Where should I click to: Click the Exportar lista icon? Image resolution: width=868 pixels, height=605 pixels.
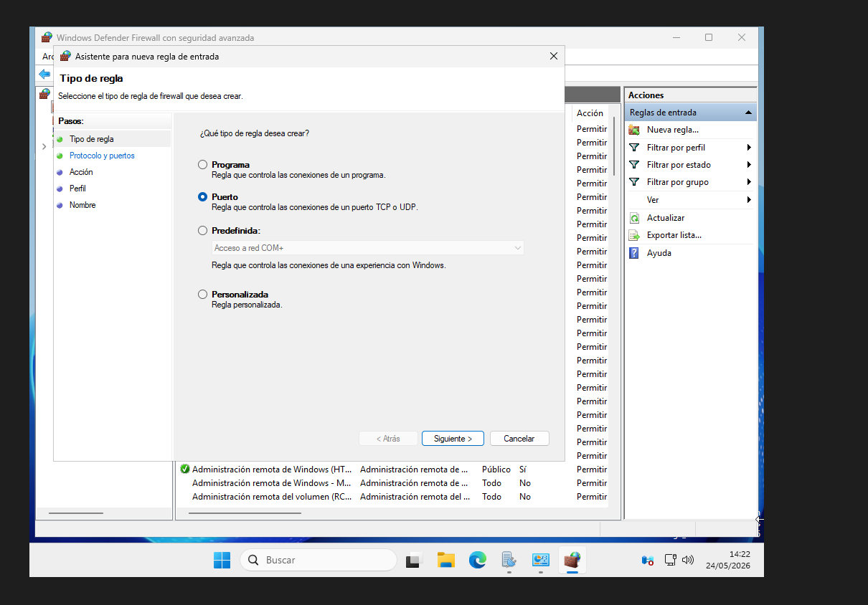634,235
